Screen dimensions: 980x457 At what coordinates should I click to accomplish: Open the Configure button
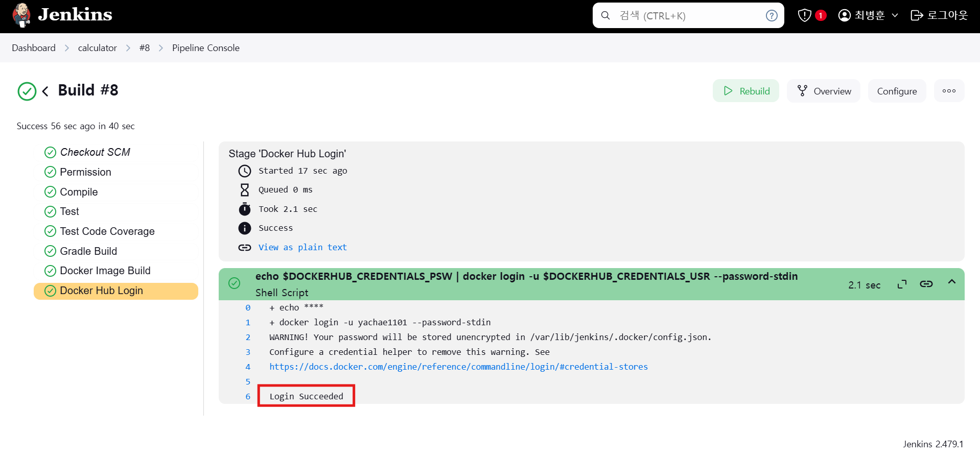(x=897, y=91)
